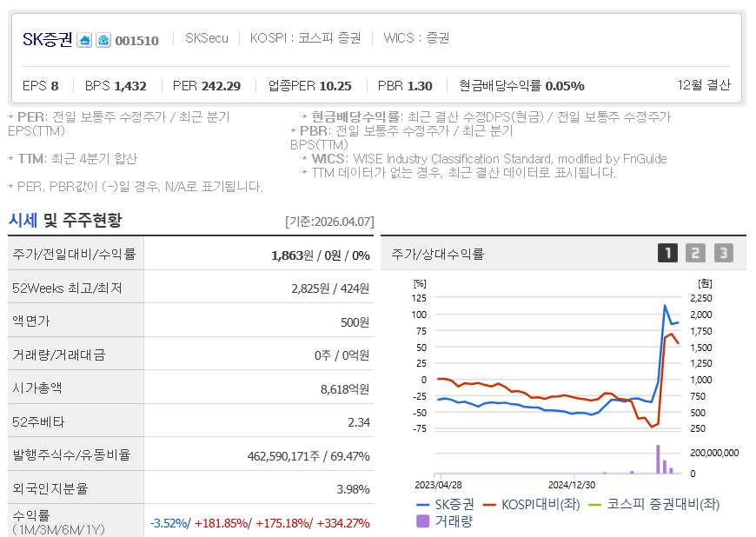Select the 시가총액 value 8,618억원
Image resolution: width=756 pixels, height=537 pixels.
click(x=345, y=389)
